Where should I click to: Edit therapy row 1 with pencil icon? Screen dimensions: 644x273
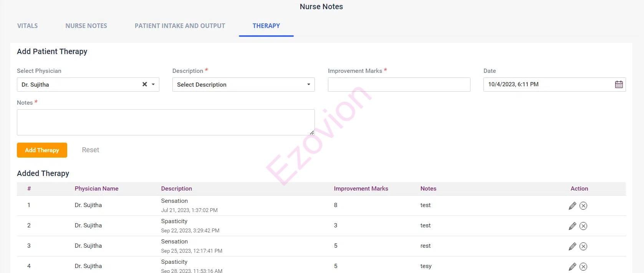(572, 206)
